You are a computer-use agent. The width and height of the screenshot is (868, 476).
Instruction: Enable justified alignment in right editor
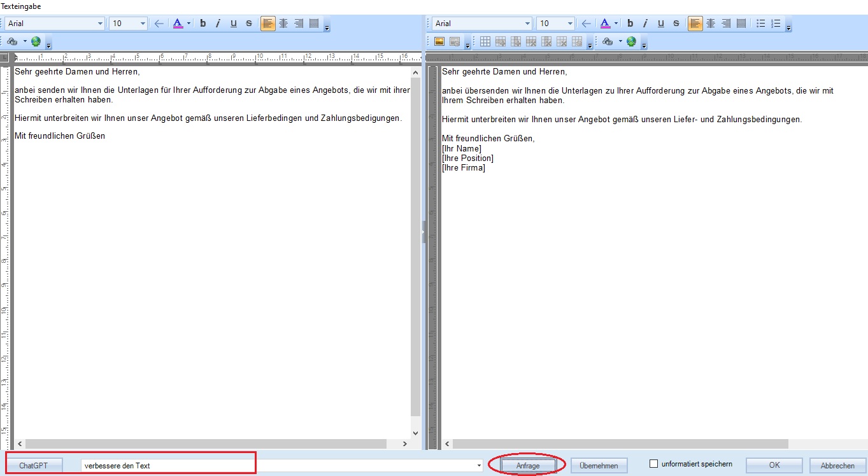coord(741,24)
